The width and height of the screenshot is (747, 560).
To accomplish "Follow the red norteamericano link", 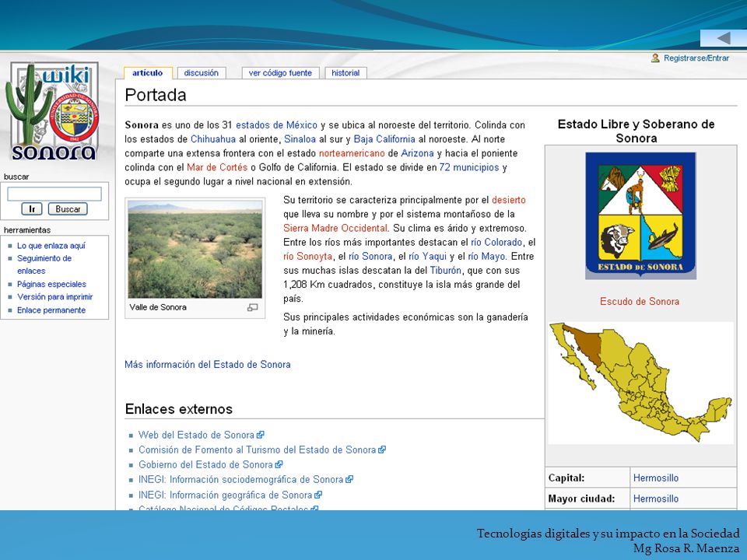I will click(352, 153).
